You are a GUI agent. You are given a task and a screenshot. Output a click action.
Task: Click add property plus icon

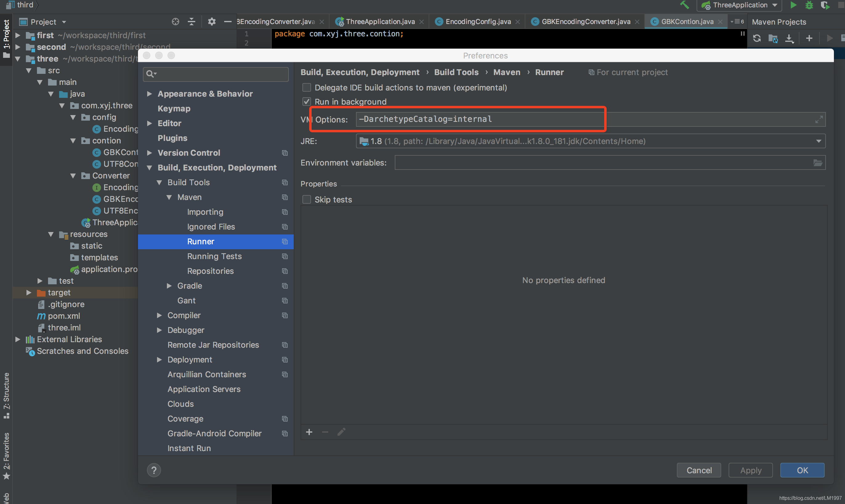point(309,432)
